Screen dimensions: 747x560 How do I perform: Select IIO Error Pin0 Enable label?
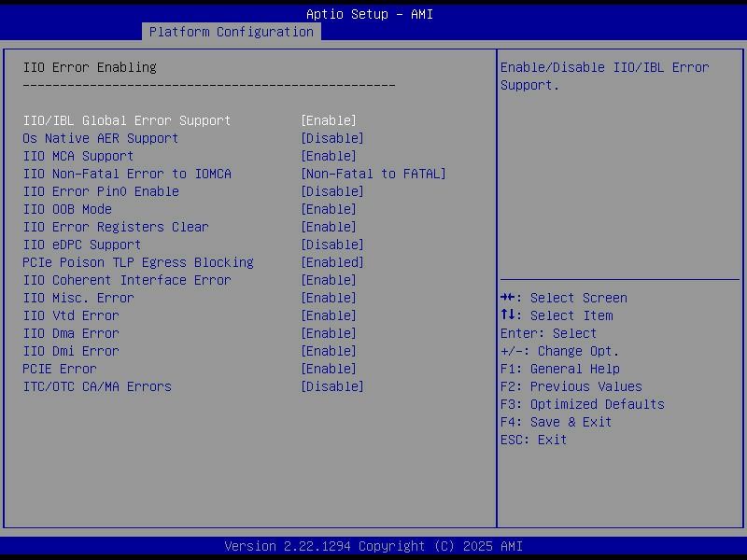click(101, 191)
